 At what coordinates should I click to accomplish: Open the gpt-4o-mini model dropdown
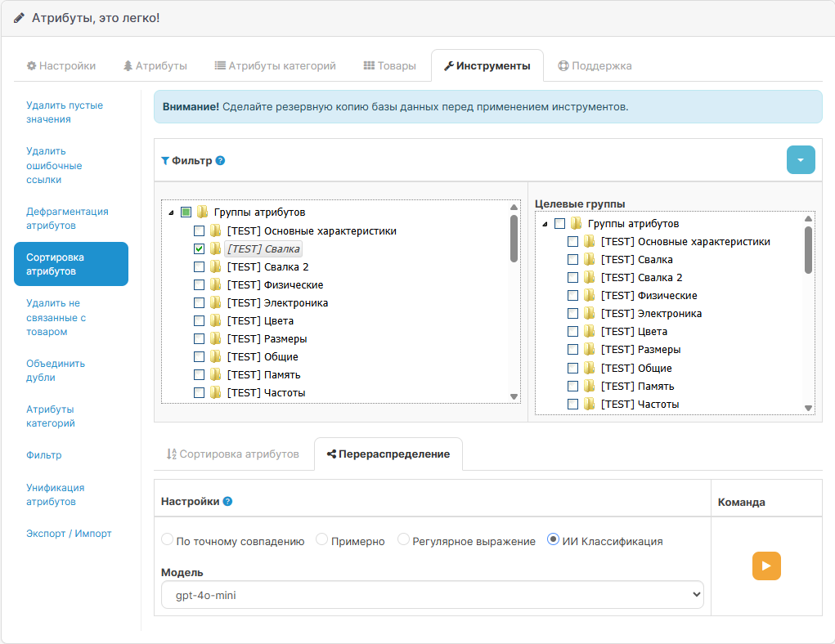pyautogui.click(x=432, y=595)
